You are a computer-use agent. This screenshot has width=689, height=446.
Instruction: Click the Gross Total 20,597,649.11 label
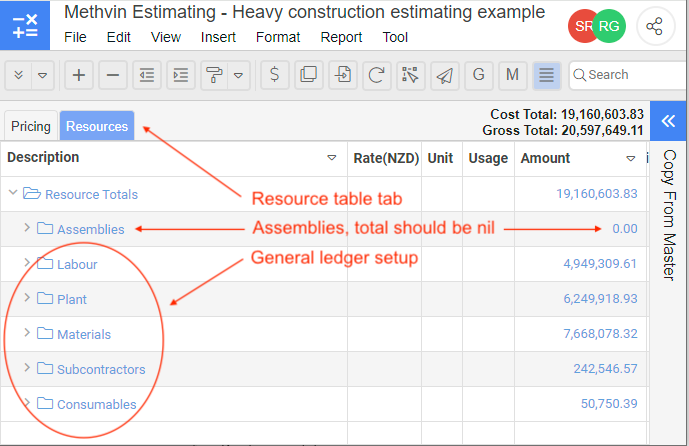[562, 131]
